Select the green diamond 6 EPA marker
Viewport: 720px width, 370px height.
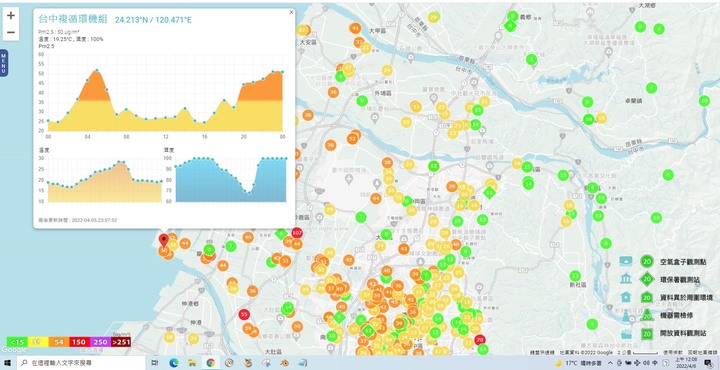coord(281,234)
